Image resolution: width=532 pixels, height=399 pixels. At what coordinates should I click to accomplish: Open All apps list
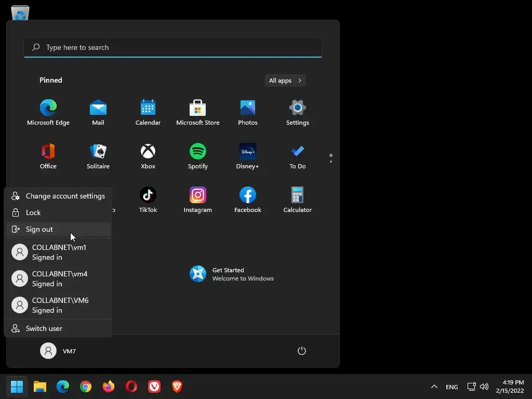pos(285,81)
